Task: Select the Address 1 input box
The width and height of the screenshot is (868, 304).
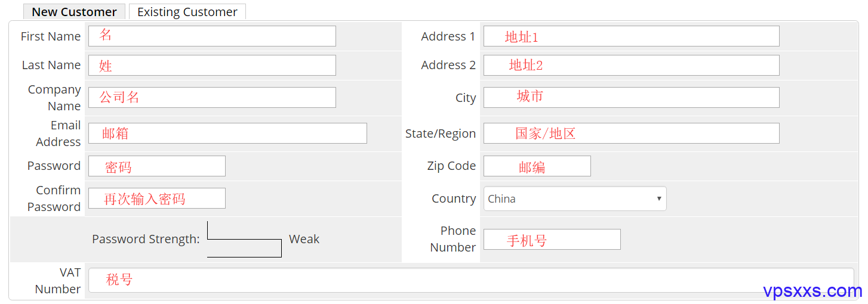Action: (x=631, y=36)
